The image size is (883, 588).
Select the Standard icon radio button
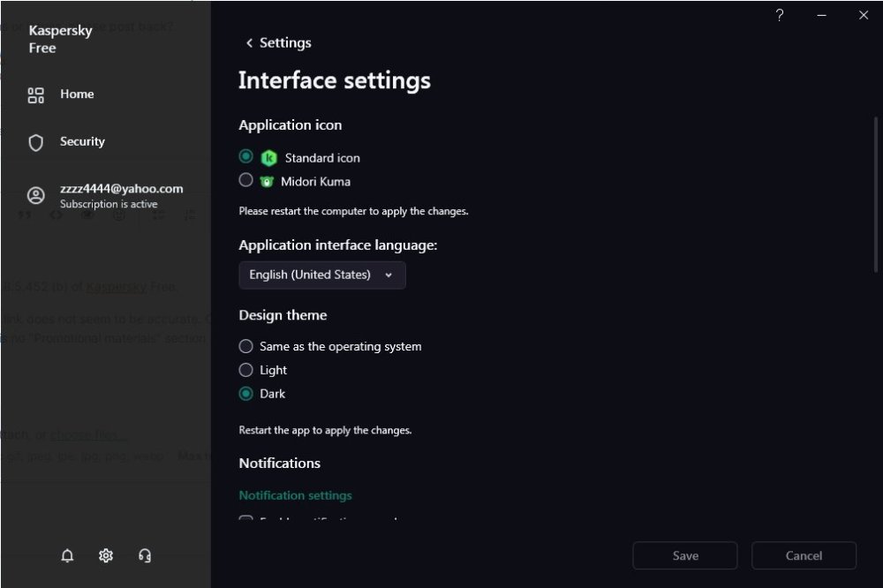(x=245, y=156)
